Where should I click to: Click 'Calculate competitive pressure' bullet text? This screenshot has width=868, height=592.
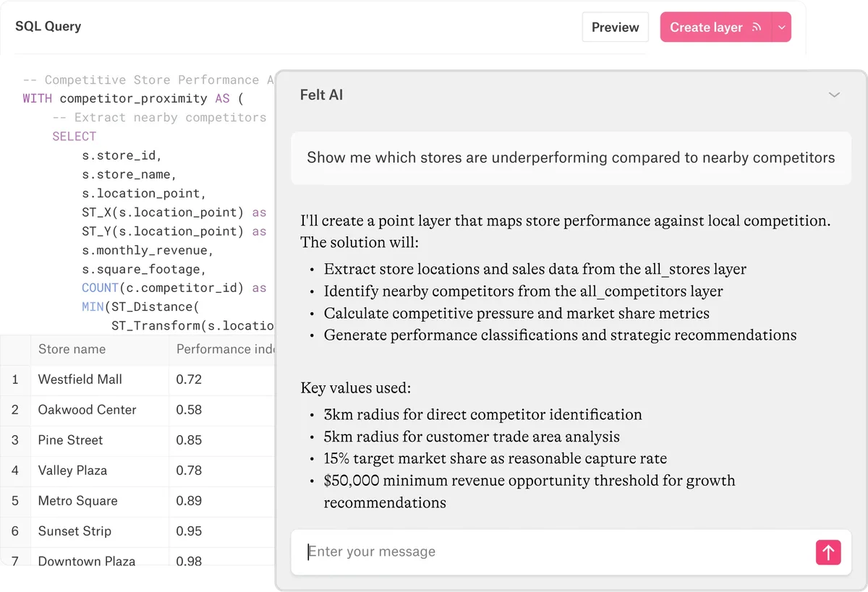coord(516,314)
